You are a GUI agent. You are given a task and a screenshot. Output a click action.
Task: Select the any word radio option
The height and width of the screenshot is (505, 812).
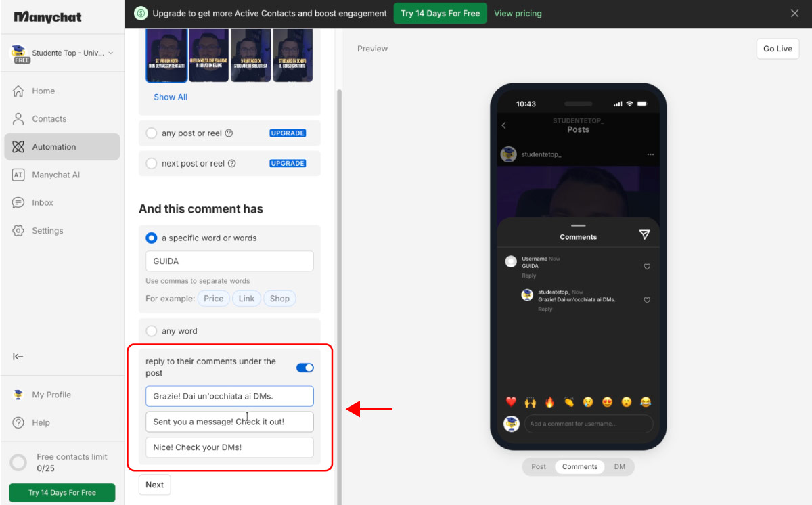pos(152,331)
